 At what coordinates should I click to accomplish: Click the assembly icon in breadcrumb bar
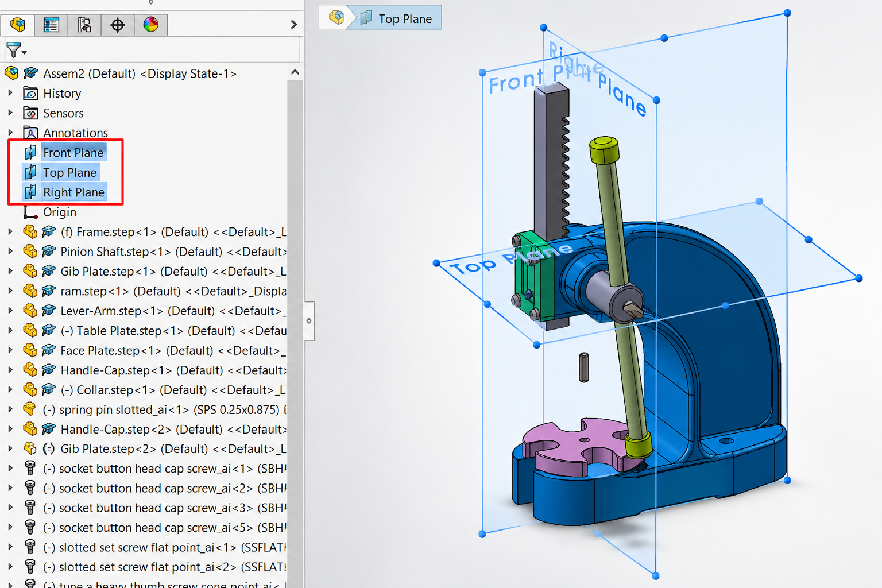tap(336, 18)
